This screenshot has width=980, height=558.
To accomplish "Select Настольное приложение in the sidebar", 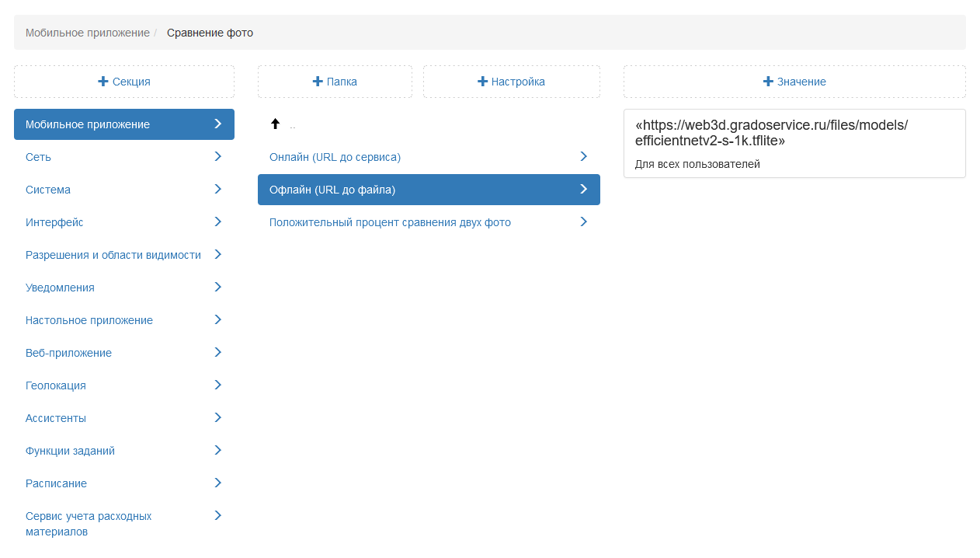I will (89, 320).
